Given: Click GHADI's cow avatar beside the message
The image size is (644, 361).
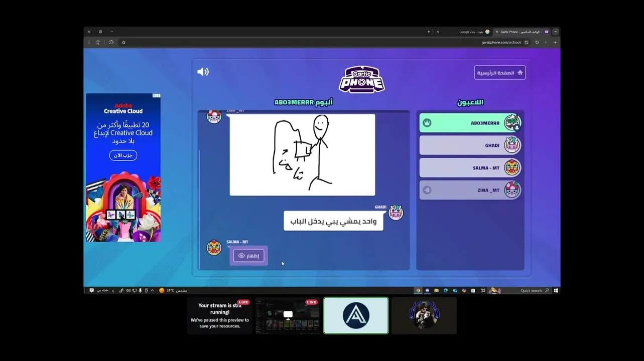Looking at the screenshot, I should point(396,213).
